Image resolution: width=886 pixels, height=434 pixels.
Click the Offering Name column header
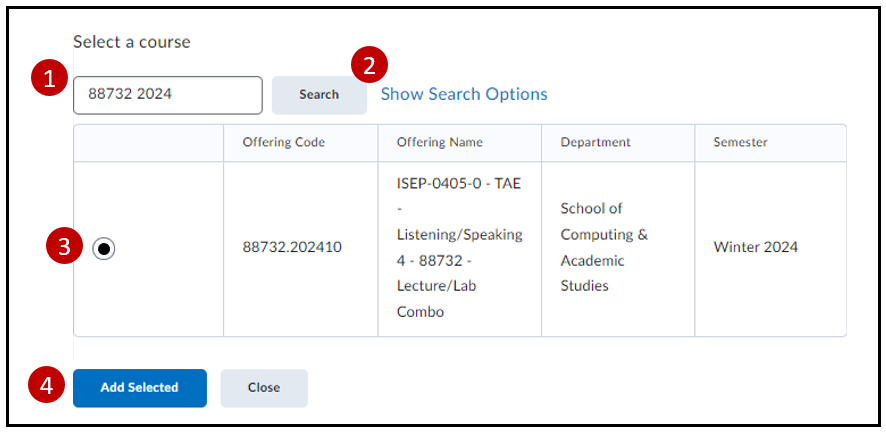439,142
